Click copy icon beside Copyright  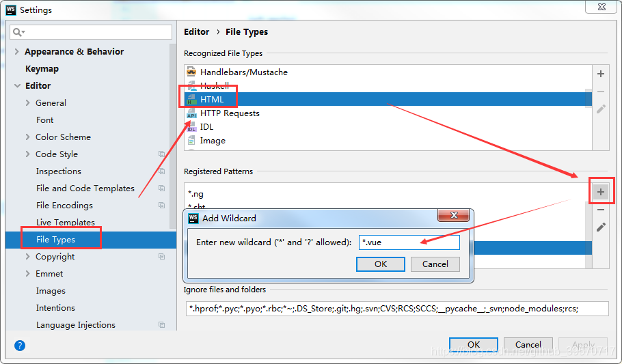click(161, 257)
